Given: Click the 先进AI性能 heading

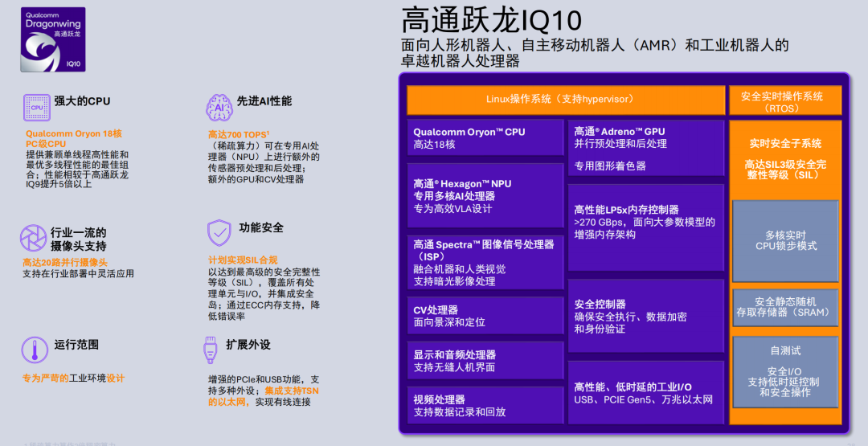Looking at the screenshot, I should click(264, 101).
